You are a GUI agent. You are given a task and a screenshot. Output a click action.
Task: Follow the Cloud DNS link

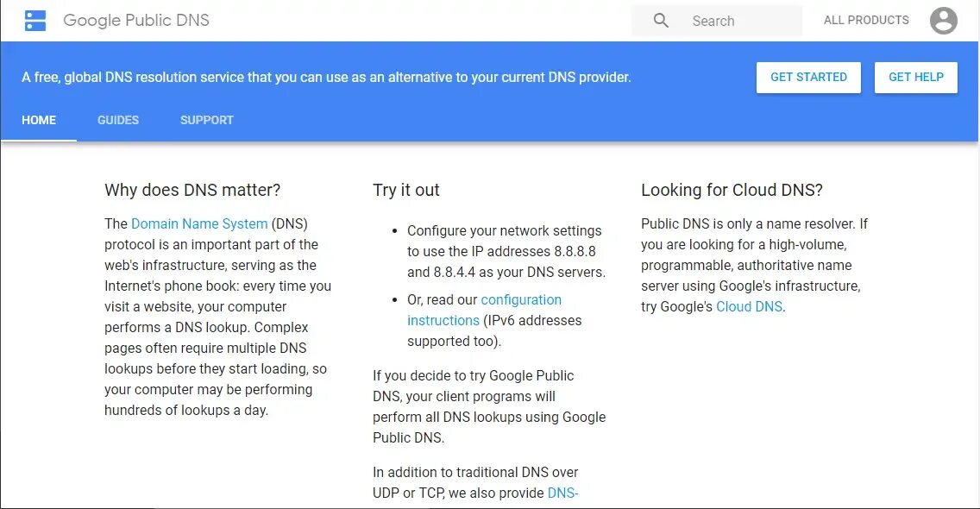(x=749, y=306)
